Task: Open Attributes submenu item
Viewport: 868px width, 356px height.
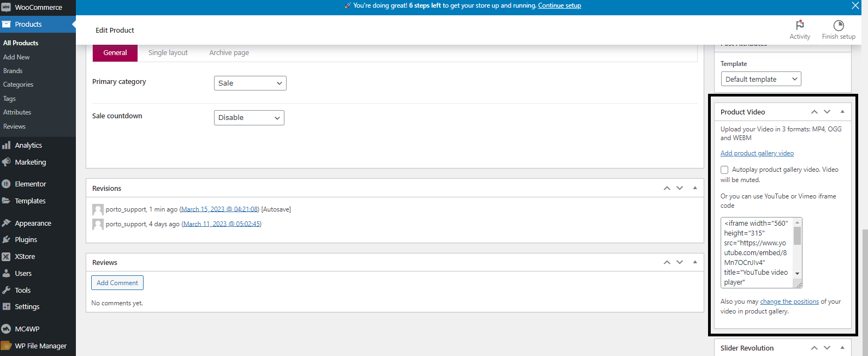Action: [17, 112]
